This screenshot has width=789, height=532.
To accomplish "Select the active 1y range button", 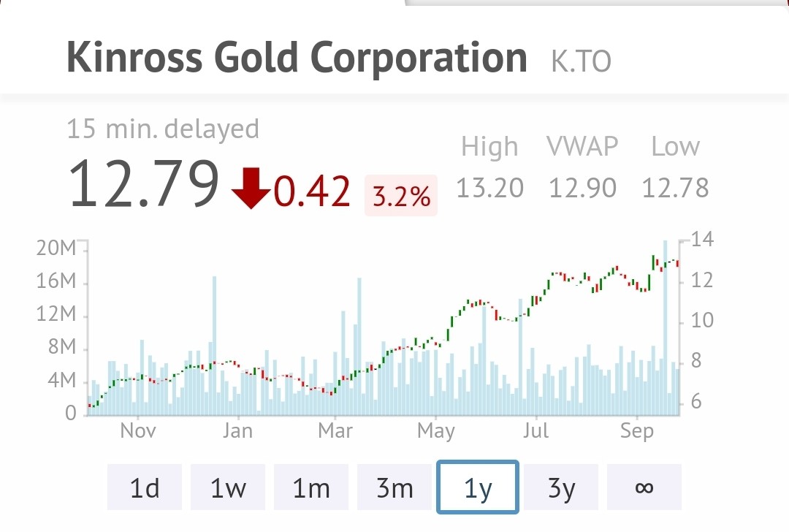I will point(478,487).
